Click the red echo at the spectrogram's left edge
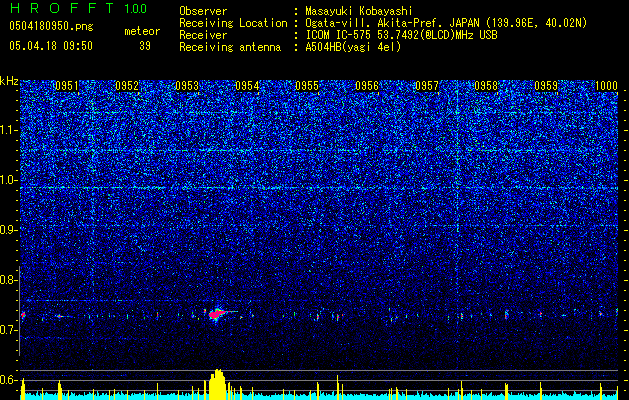The height and width of the screenshot is (400, 629). [23, 316]
